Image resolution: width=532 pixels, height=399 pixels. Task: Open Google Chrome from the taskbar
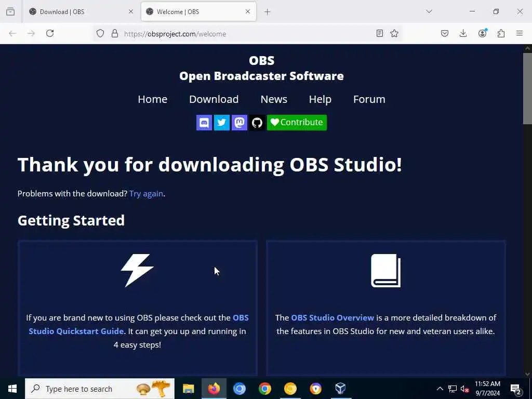264,389
